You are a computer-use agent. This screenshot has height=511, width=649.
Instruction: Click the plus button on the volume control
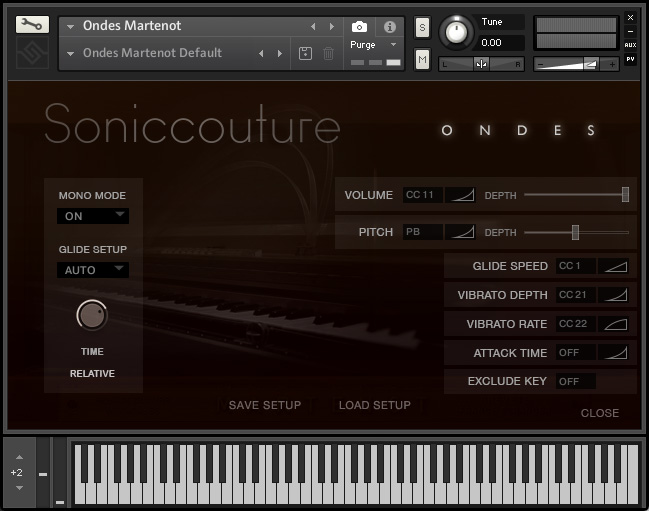point(612,65)
